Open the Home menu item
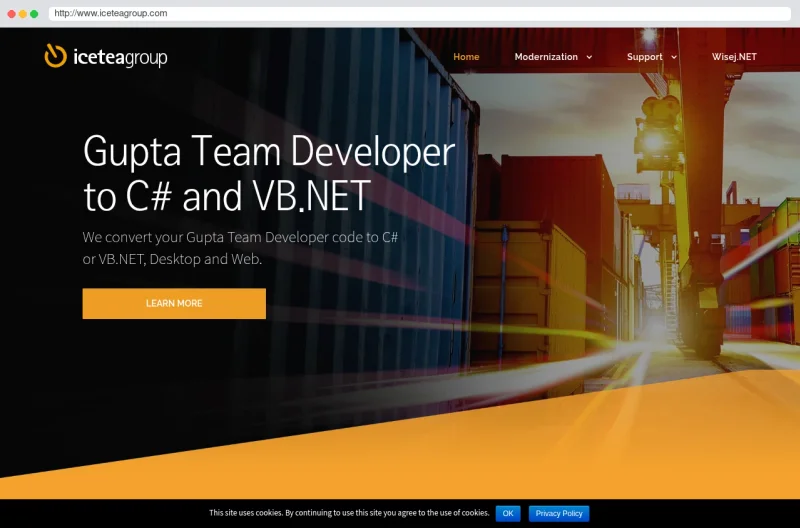Image resolution: width=800 pixels, height=528 pixels. (466, 57)
